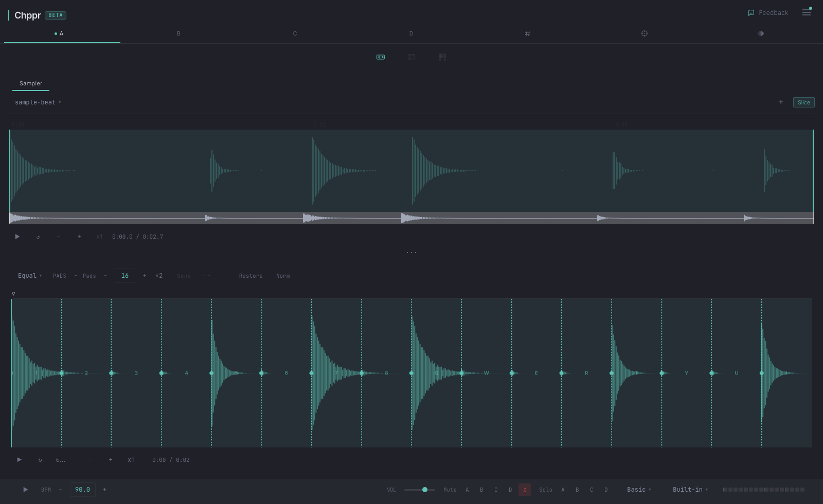
Task: Mute track B
Action: coord(481,490)
